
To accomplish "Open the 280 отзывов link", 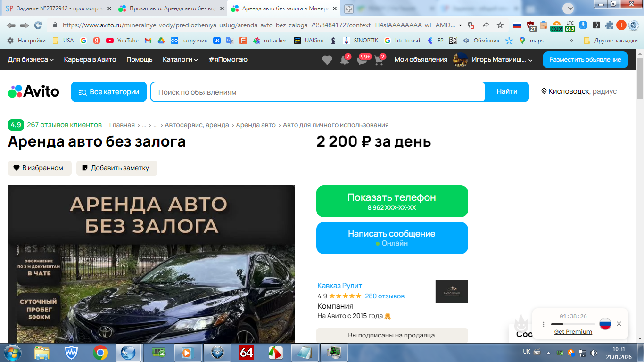I will tap(385, 296).
